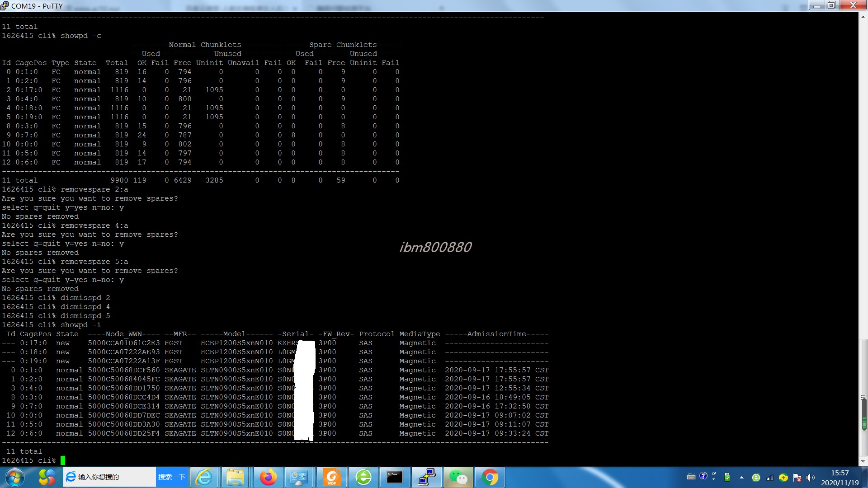Click the 搜索一下 search button
Viewport: 868px width, 488px height.
172,477
